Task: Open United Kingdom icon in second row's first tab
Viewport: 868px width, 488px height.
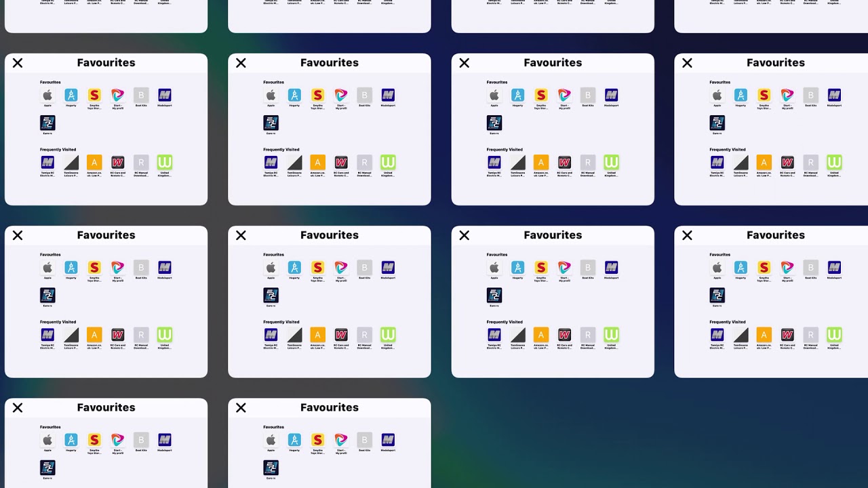Action: click(x=165, y=162)
